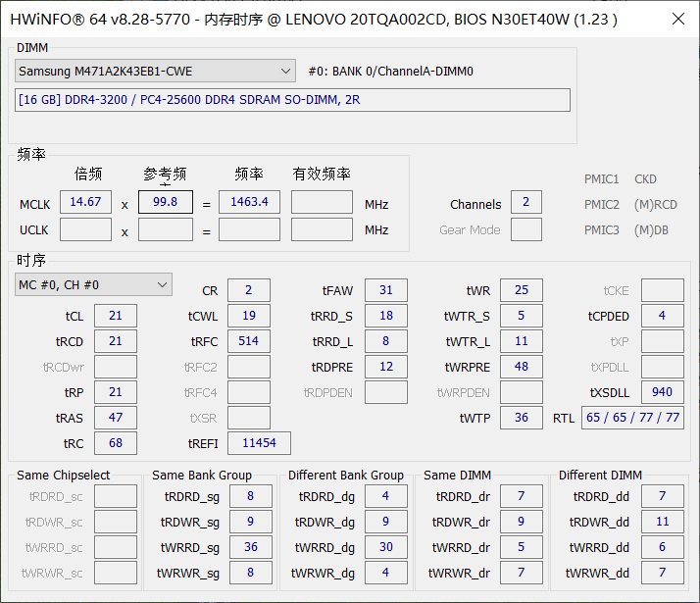This screenshot has height=603, width=700.
Task: Click the RTL field showing 65 / 65 / 77 / 77
Action: [632, 418]
